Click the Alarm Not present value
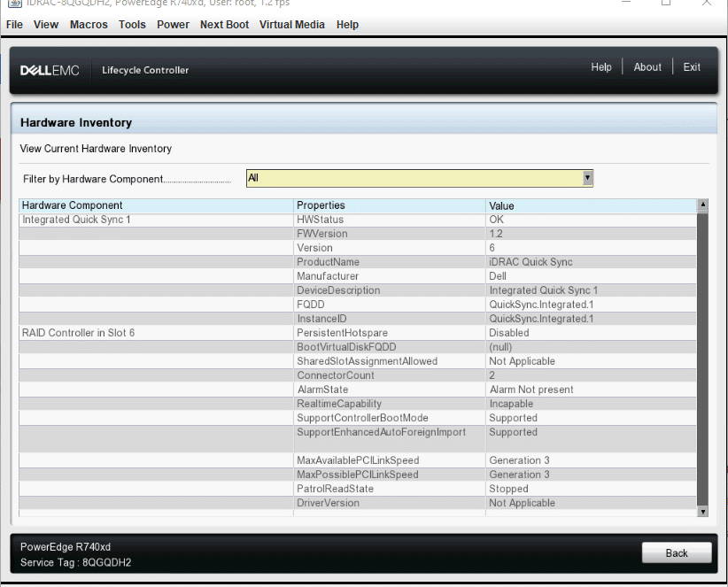This screenshot has width=728, height=587. pyautogui.click(x=531, y=390)
